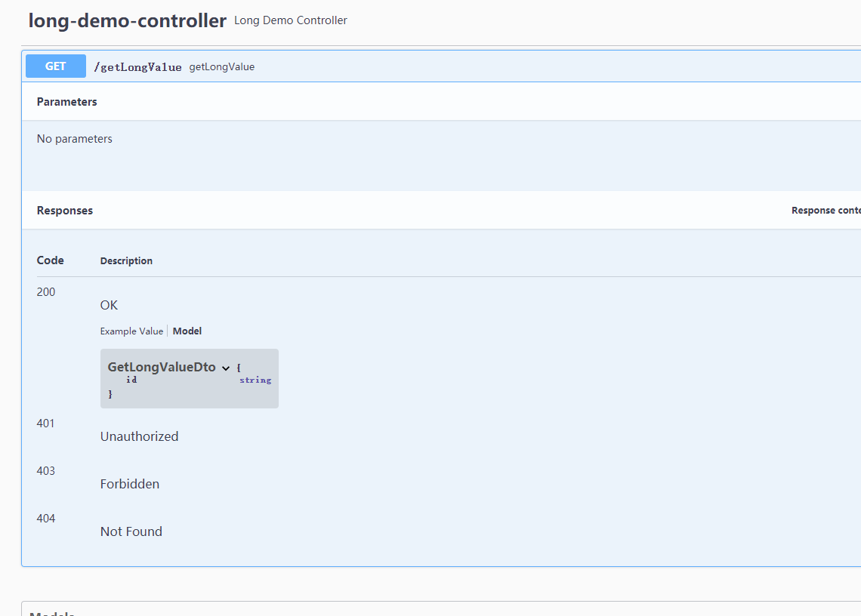Click the Parameters section header

pyautogui.click(x=67, y=102)
